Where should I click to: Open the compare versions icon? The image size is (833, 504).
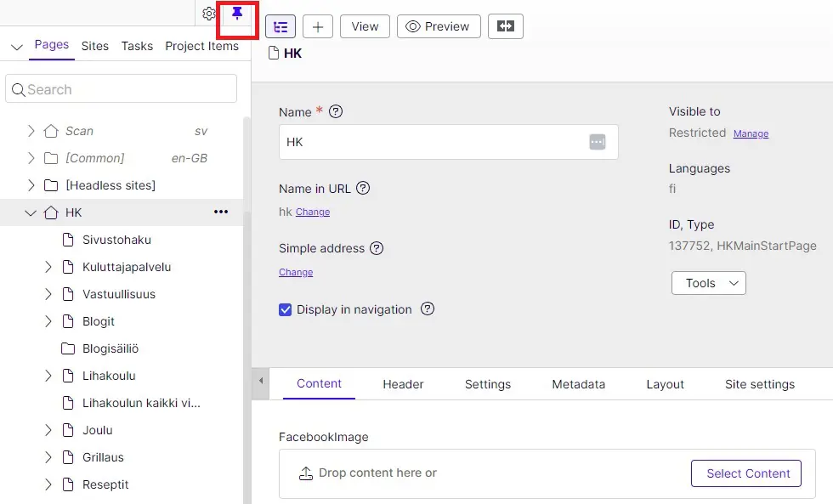click(506, 26)
